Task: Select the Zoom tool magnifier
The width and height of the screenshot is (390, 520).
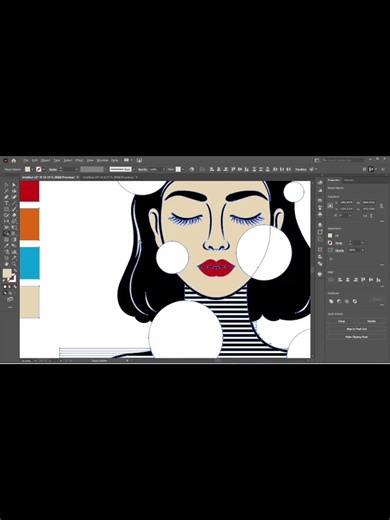Action: coord(14,264)
